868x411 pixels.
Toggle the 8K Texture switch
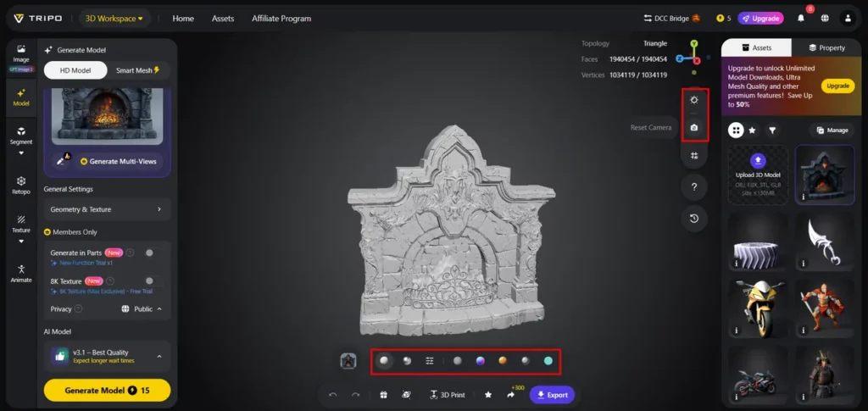click(153, 281)
